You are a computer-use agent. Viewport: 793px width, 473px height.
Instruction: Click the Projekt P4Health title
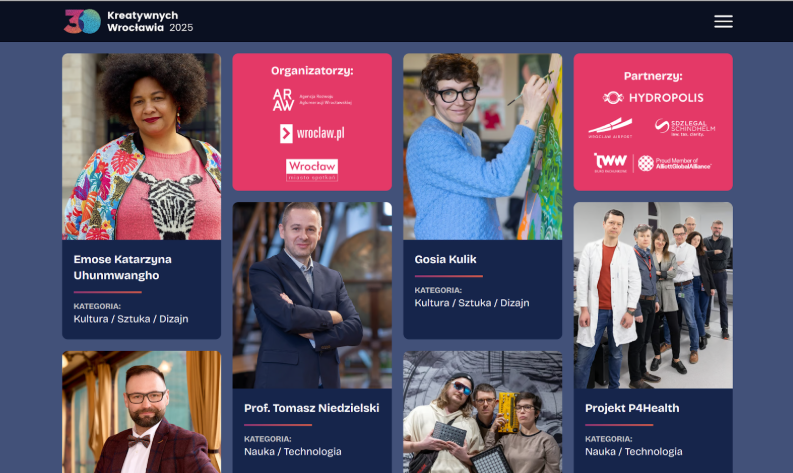[x=632, y=408]
